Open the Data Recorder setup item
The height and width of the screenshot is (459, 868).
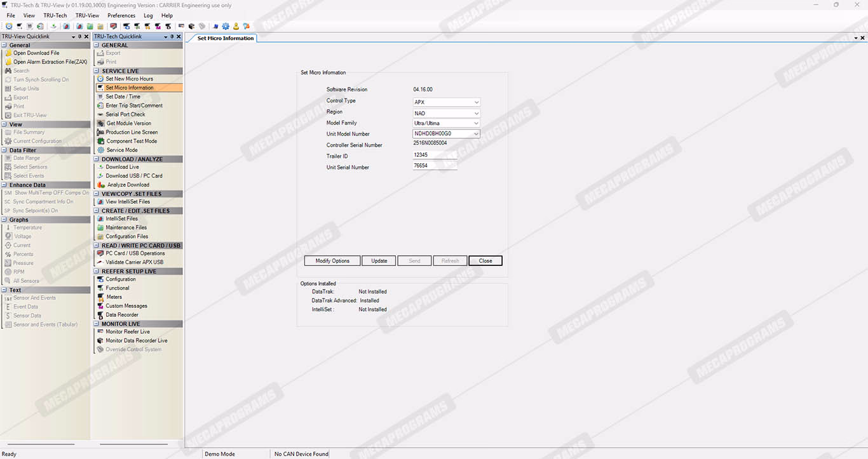(x=121, y=314)
